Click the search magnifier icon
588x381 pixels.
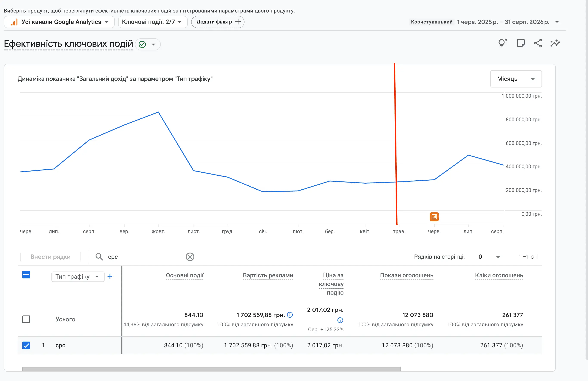click(99, 257)
